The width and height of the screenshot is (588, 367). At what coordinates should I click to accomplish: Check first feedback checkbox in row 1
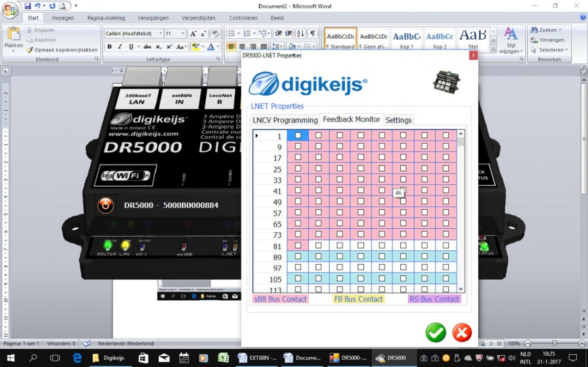[x=297, y=135]
